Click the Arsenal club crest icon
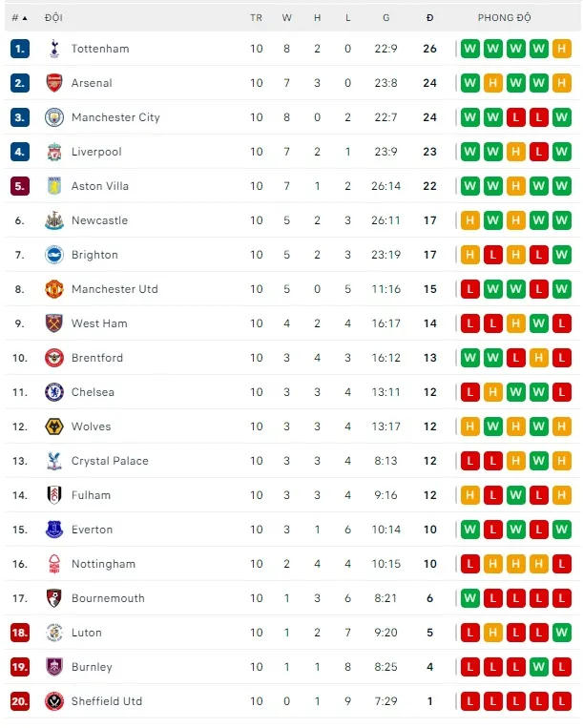This screenshot has width=583, height=728. pos(53,83)
